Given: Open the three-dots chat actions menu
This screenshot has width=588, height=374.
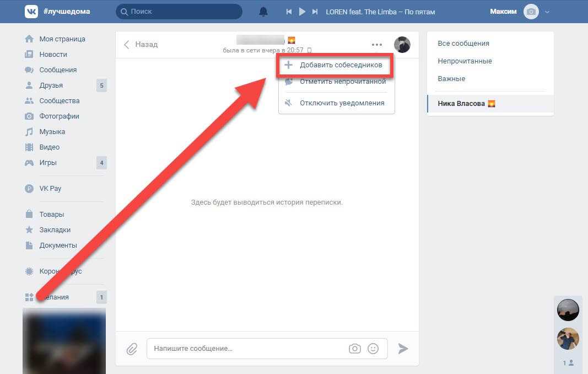Looking at the screenshot, I should [x=377, y=45].
